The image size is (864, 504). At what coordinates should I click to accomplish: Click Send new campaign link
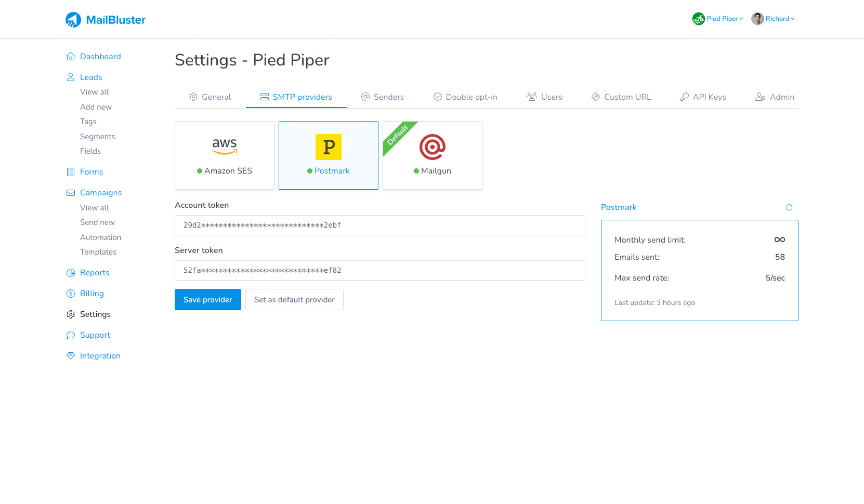point(97,222)
